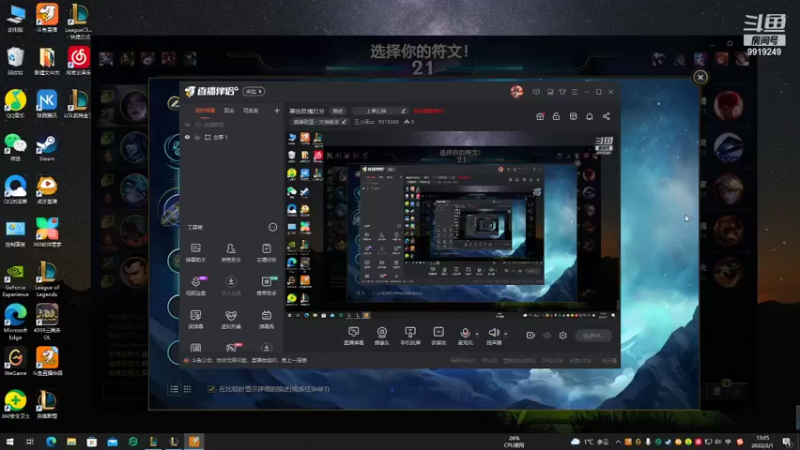Open the danmaku assistant tool in the toolbox

click(195, 252)
